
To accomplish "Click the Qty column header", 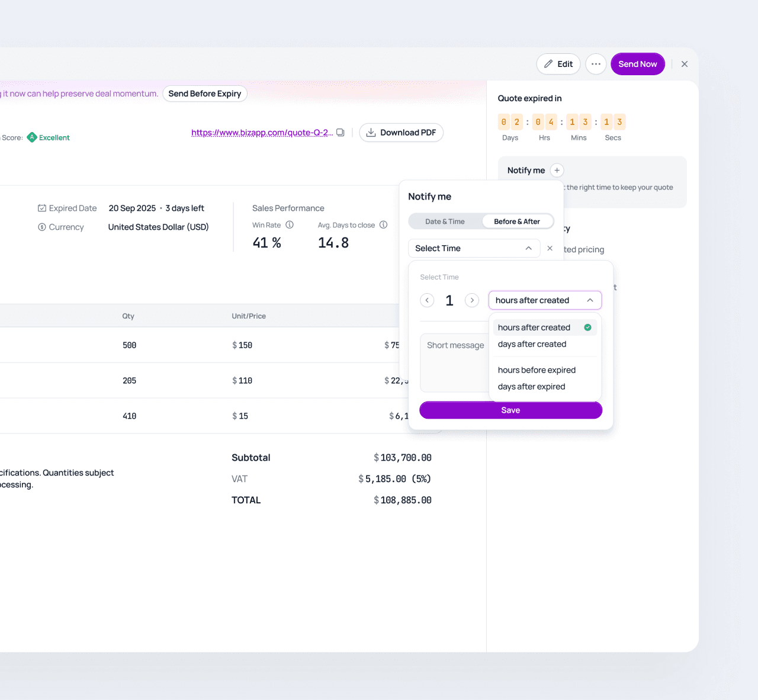I will pos(129,316).
